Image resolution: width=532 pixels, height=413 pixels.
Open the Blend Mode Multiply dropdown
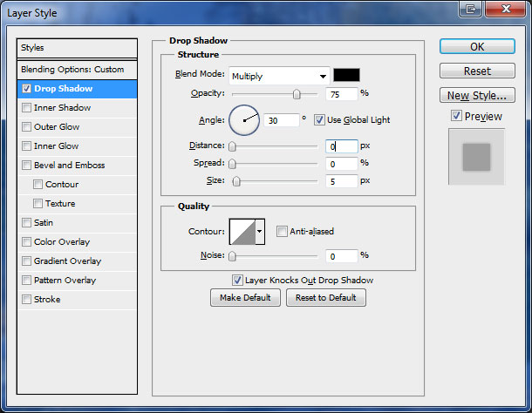pos(279,76)
